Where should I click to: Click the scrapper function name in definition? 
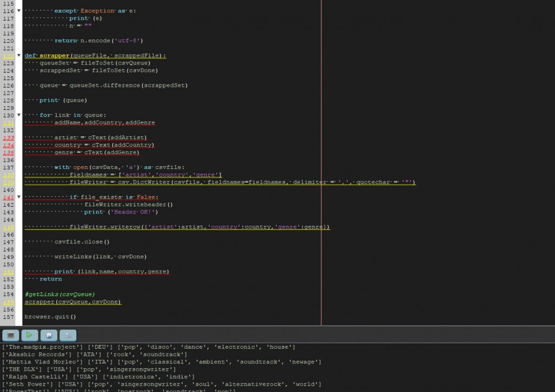(x=54, y=56)
